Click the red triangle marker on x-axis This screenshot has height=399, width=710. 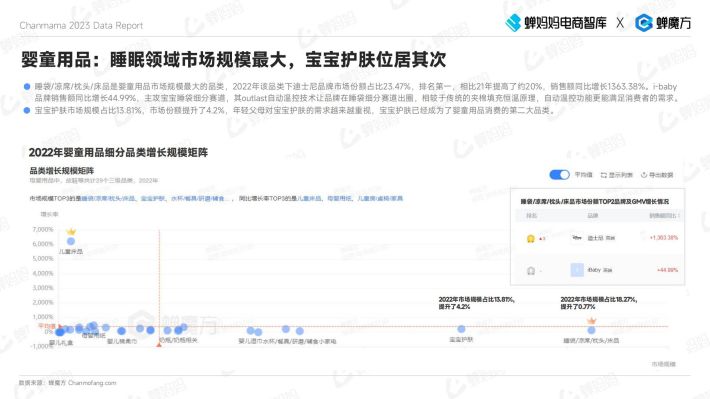pyautogui.click(x=159, y=345)
